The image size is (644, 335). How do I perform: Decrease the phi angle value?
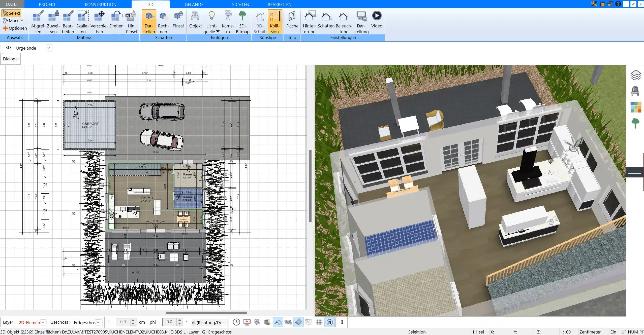click(x=179, y=324)
